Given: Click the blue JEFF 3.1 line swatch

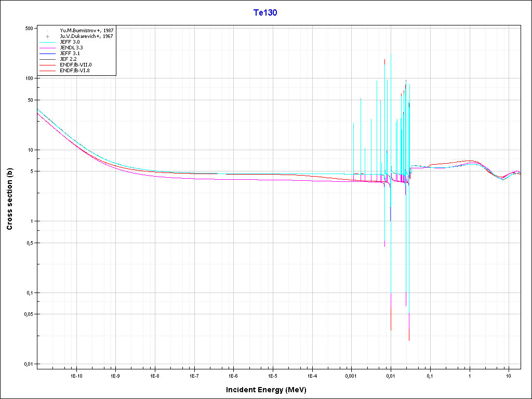Looking at the screenshot, I should pos(47,54).
